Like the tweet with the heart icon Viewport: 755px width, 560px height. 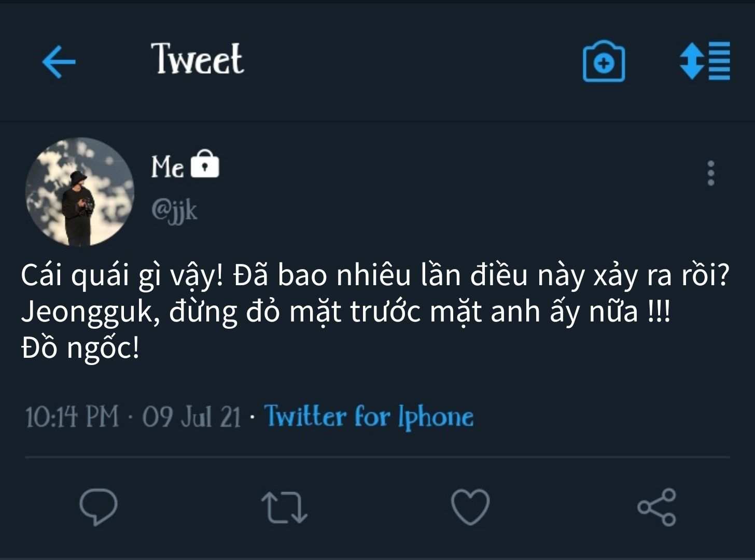[x=470, y=507]
